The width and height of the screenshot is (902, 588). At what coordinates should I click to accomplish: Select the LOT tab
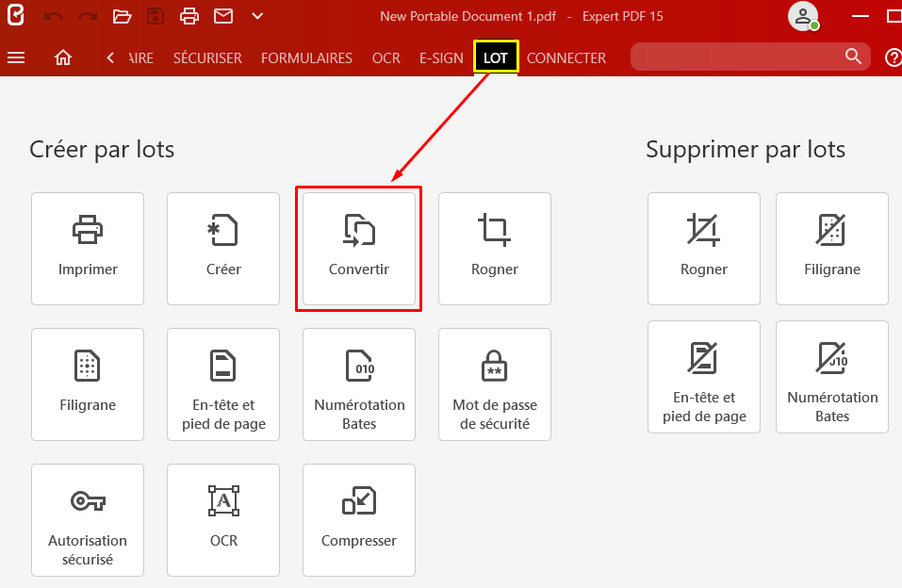point(496,57)
